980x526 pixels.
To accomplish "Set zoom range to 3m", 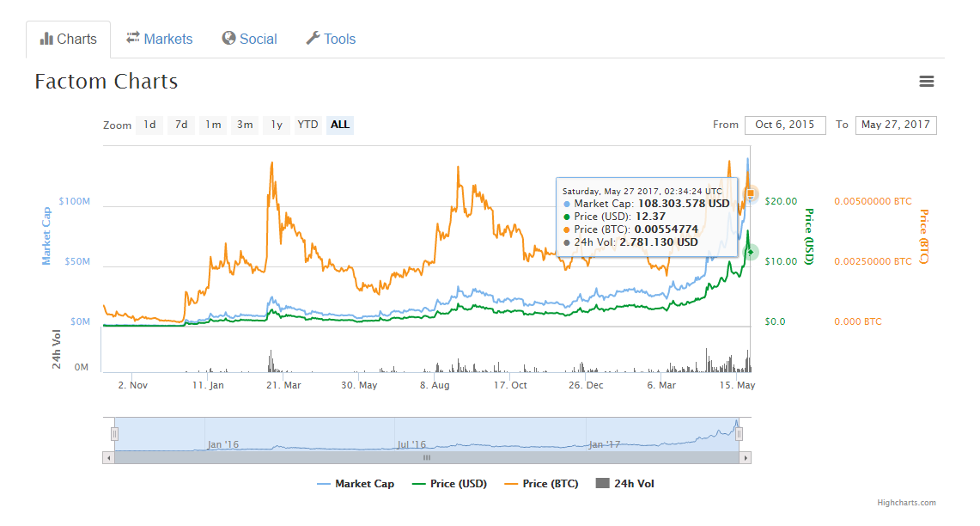I will pyautogui.click(x=245, y=125).
